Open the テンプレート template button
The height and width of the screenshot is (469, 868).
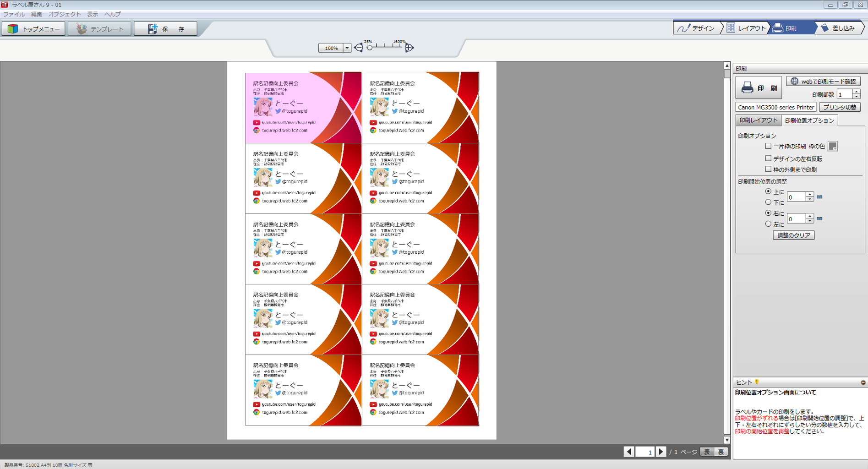[99, 28]
